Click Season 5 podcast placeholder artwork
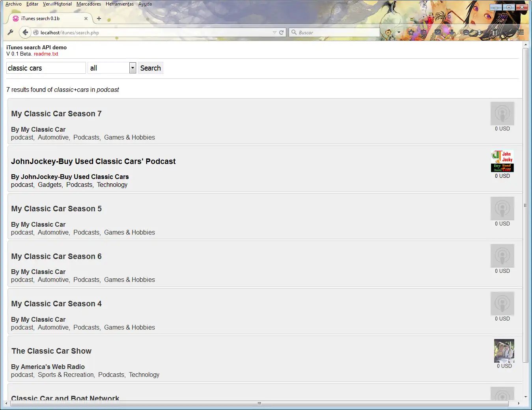Screen dimensions: 532x410 tap(502, 209)
